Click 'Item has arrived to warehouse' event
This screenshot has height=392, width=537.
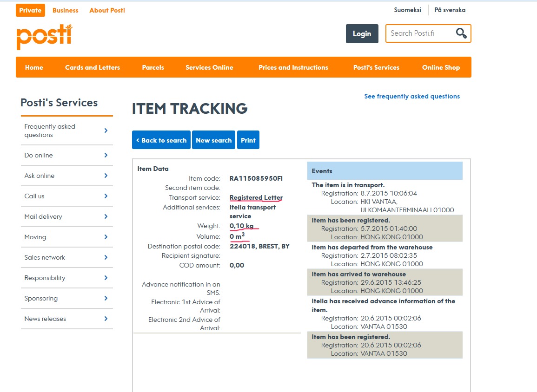coord(358,274)
